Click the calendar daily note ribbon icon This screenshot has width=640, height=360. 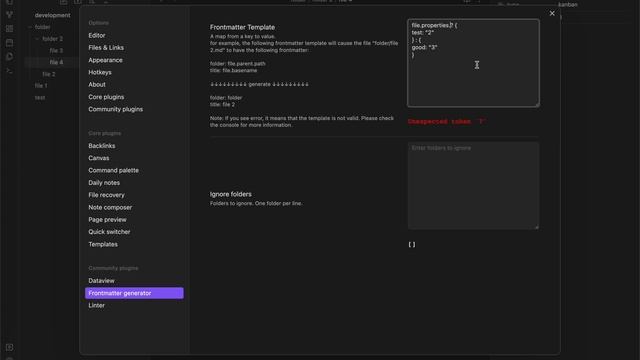9,42
